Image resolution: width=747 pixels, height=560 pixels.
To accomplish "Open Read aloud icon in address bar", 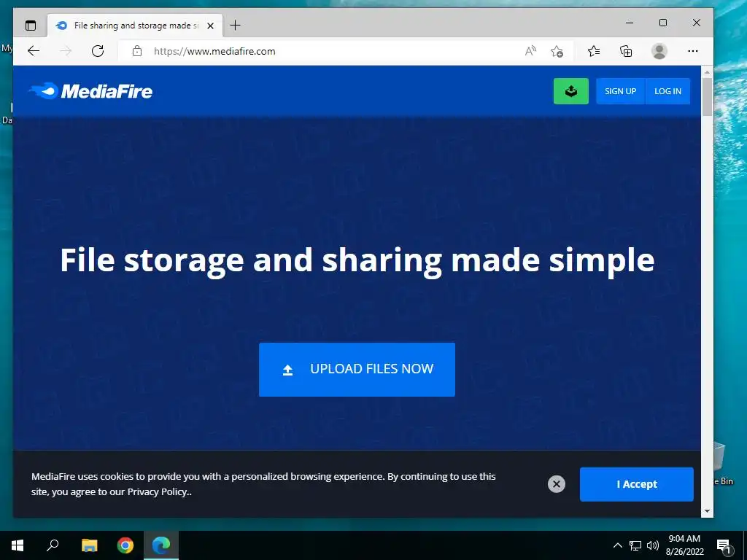I will tap(530, 51).
